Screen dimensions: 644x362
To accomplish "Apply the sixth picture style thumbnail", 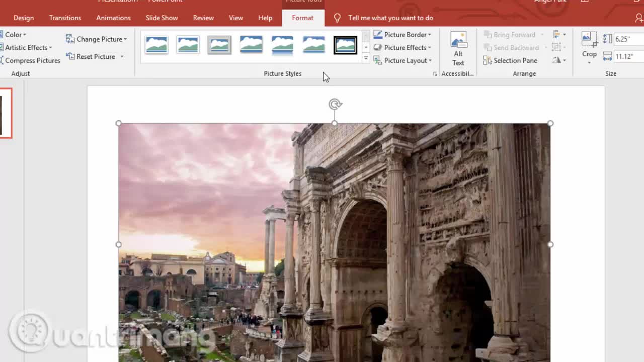I will [x=314, y=45].
